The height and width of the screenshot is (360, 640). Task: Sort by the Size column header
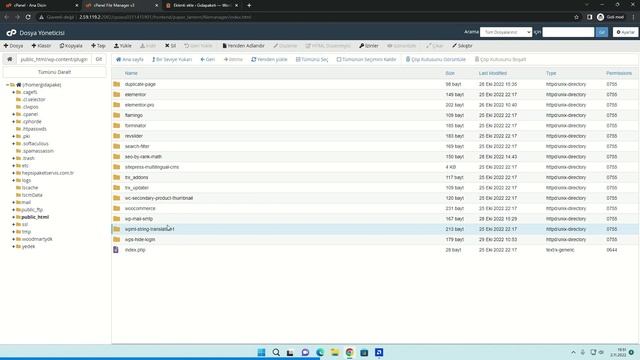(x=450, y=73)
